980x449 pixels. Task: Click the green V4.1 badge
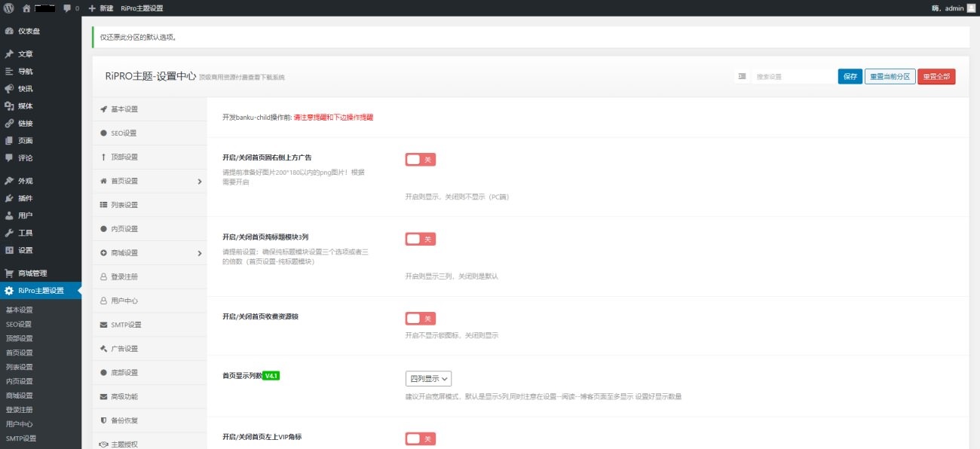(271, 375)
